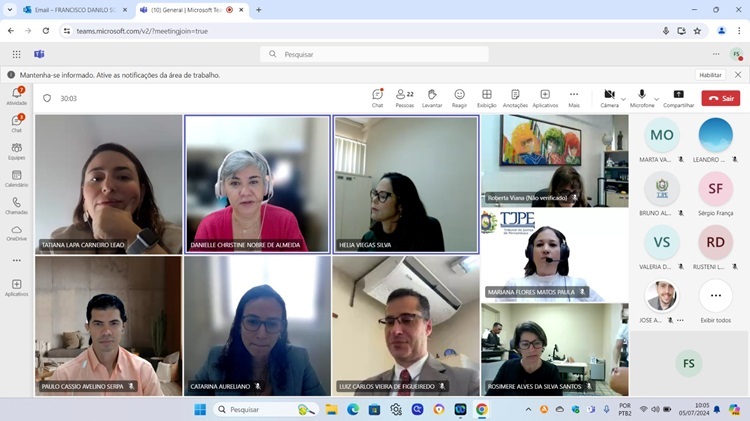Bookmark this page with star icon
The height and width of the screenshot is (421, 750).
coord(697,31)
